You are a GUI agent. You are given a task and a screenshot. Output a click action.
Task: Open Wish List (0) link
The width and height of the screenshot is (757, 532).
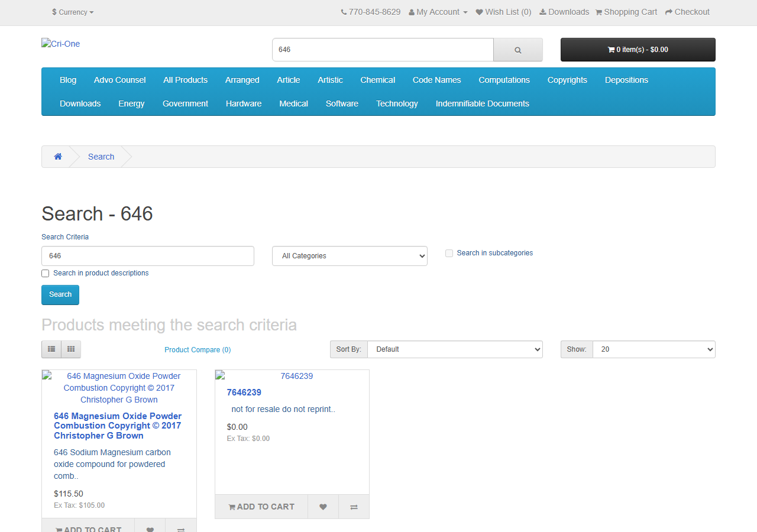[503, 12]
